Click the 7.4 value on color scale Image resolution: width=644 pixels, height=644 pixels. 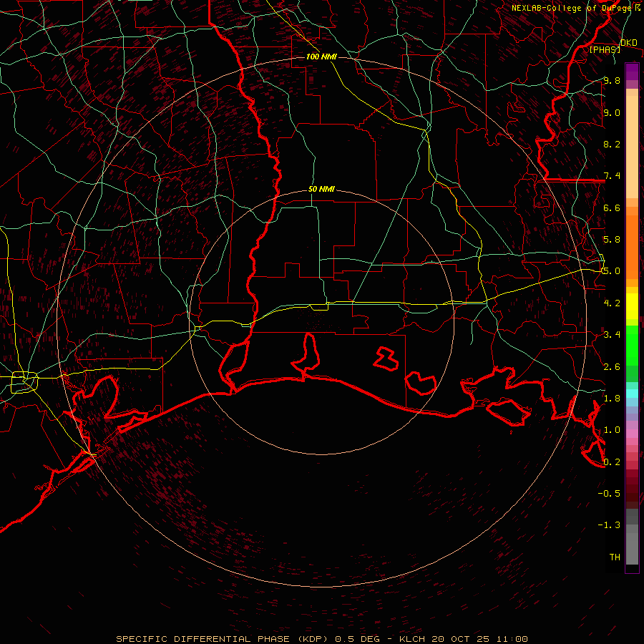pyautogui.click(x=612, y=176)
